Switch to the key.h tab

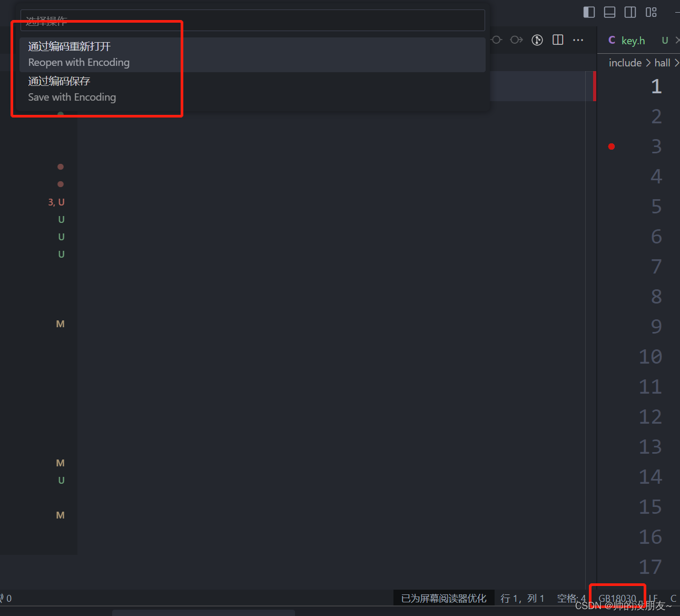pyautogui.click(x=633, y=40)
